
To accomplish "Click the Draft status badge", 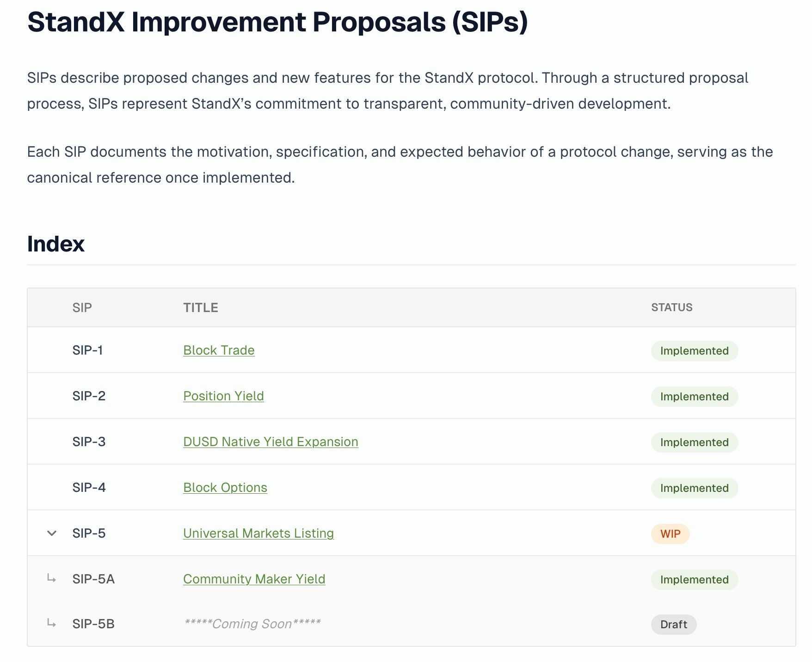I will pos(674,625).
